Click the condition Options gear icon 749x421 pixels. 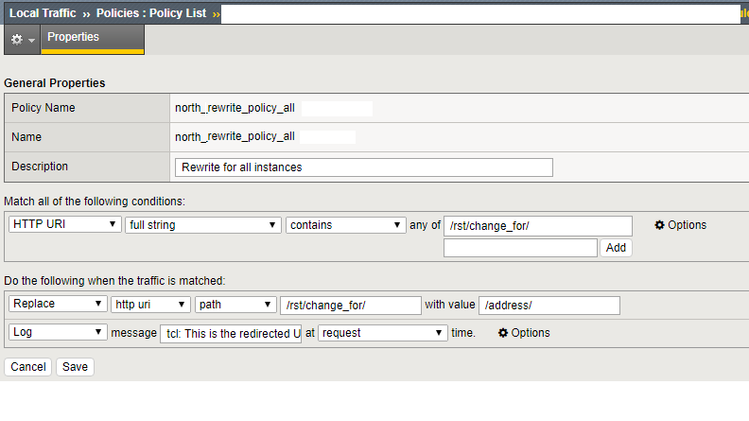point(660,225)
